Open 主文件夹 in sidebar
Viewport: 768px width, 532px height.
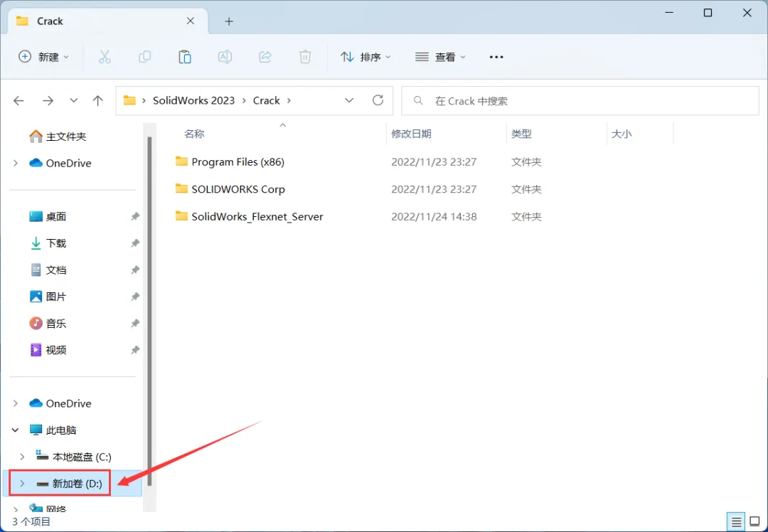pyautogui.click(x=58, y=136)
